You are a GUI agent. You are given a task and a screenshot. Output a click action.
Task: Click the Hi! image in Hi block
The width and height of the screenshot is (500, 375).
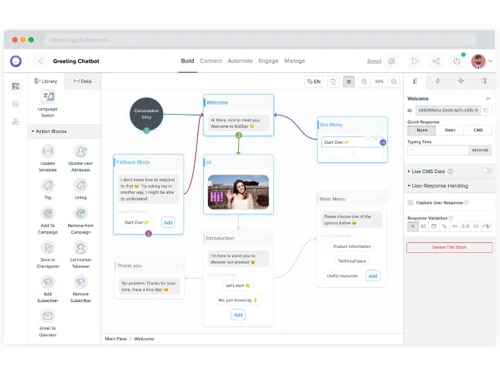pos(238,192)
